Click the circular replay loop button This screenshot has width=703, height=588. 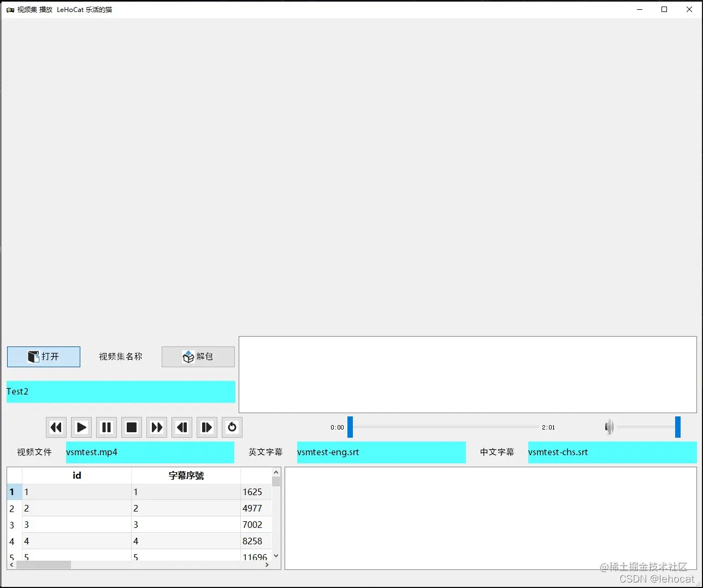point(232,427)
